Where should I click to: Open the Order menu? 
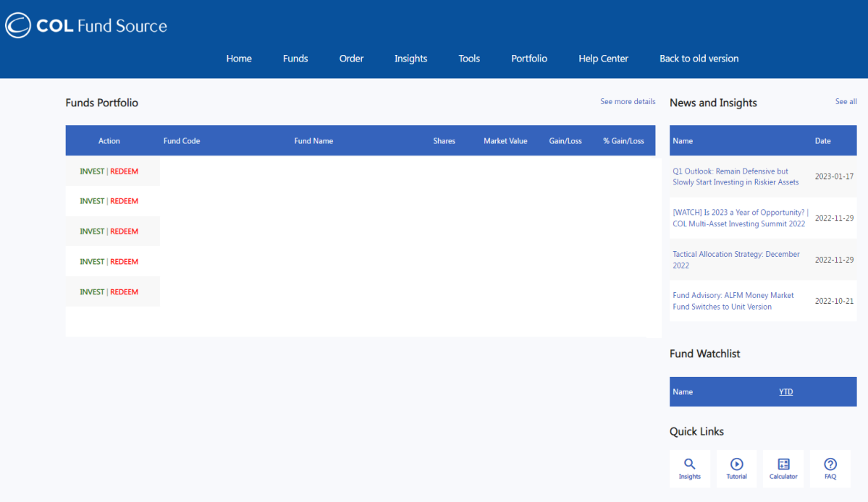click(x=352, y=59)
